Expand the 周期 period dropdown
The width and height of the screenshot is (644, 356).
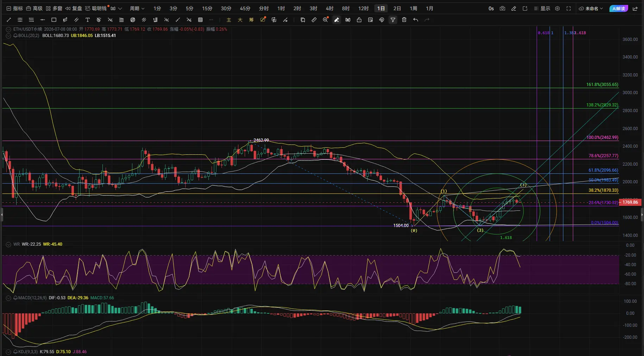137,8
